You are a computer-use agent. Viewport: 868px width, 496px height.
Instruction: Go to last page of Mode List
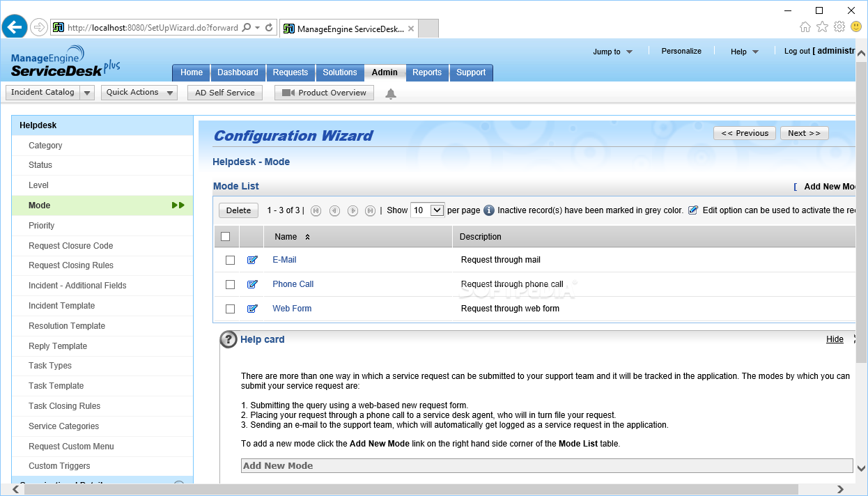[x=371, y=210]
